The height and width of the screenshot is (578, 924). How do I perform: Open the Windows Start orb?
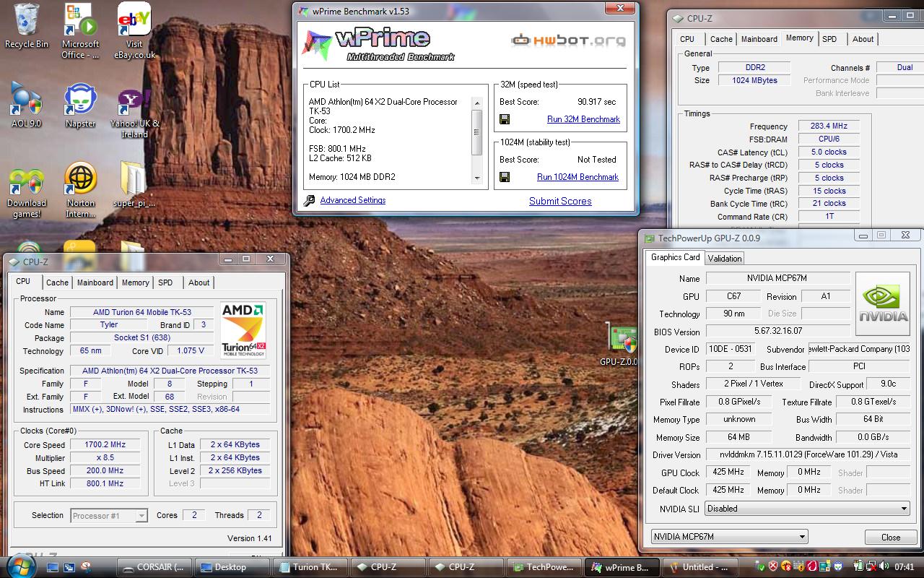pyautogui.click(x=21, y=565)
